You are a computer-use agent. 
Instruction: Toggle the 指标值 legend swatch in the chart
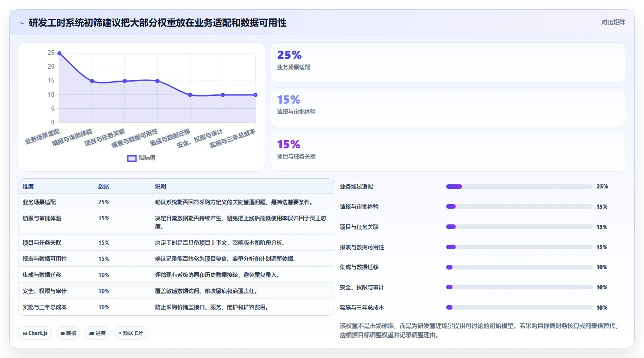[132, 158]
